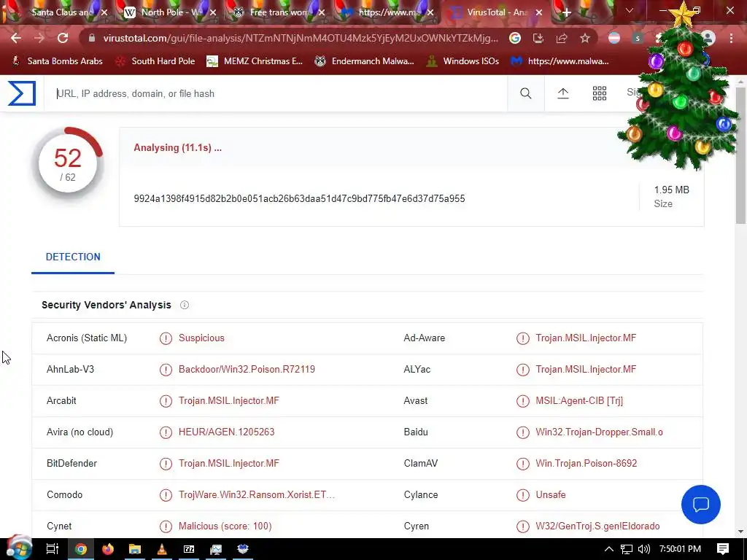This screenshot has height=560, width=747.
Task: Bookmark this page with the star icon
Action: coord(585,38)
